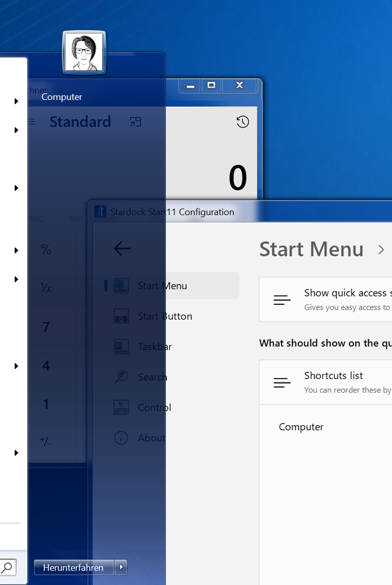Screen dimensions: 392x585
Task: Click the Start Menu breadcrumb heading
Action: coord(311,249)
